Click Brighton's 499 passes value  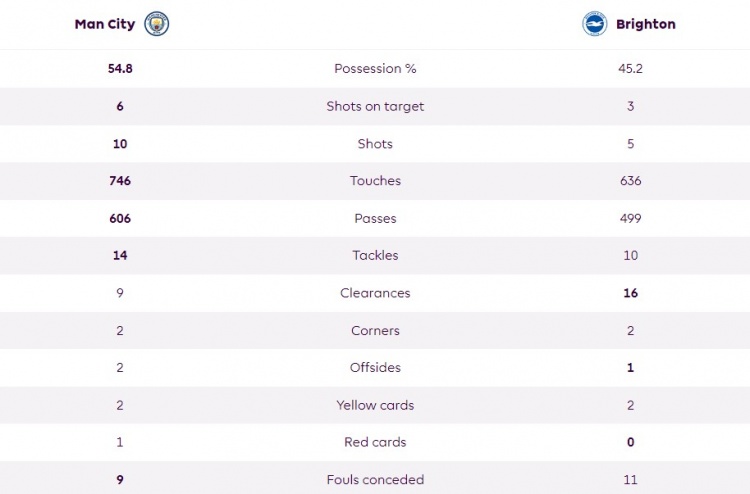[630, 219]
